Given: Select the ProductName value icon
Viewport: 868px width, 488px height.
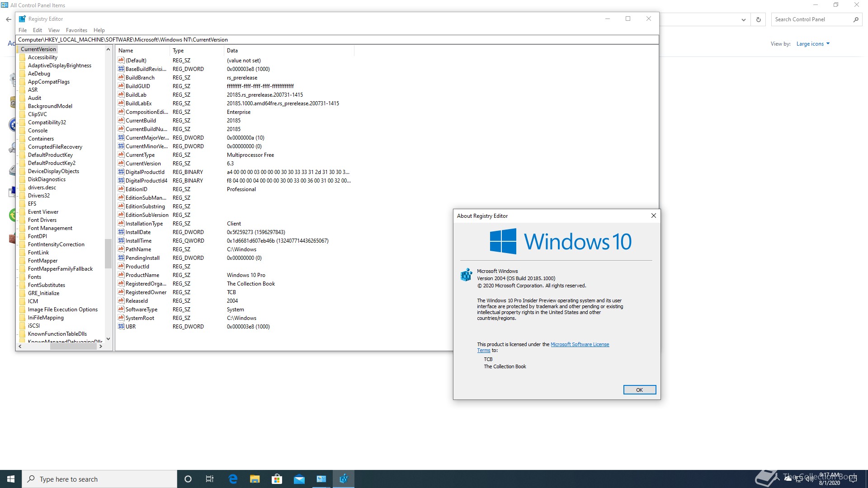Looking at the screenshot, I should pos(121,275).
